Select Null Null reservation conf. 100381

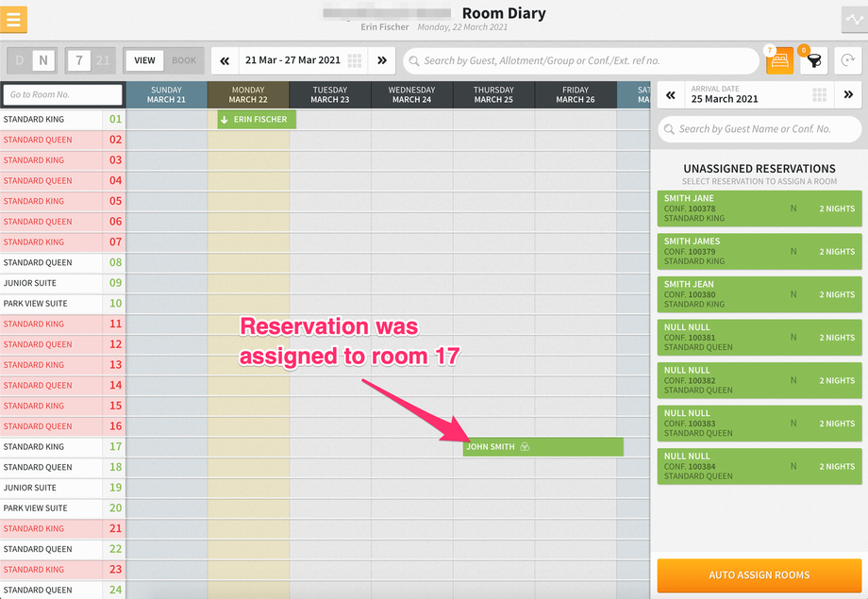[759, 337]
